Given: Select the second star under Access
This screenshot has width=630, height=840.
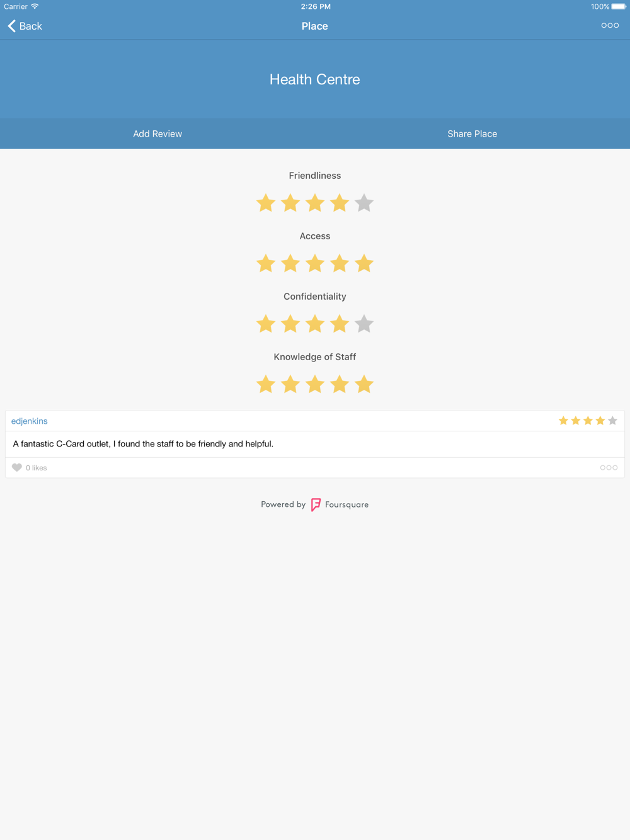Looking at the screenshot, I should click(290, 263).
